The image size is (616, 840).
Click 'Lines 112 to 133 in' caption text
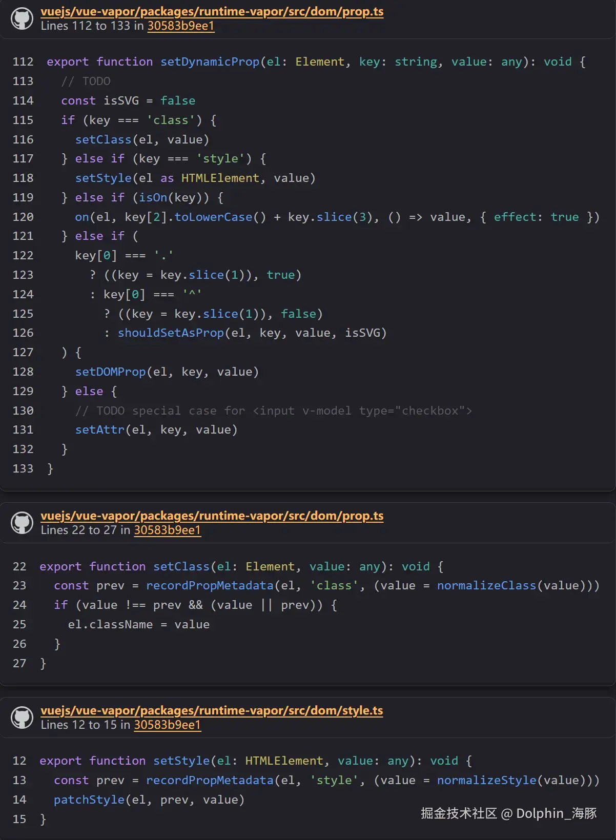[92, 26]
